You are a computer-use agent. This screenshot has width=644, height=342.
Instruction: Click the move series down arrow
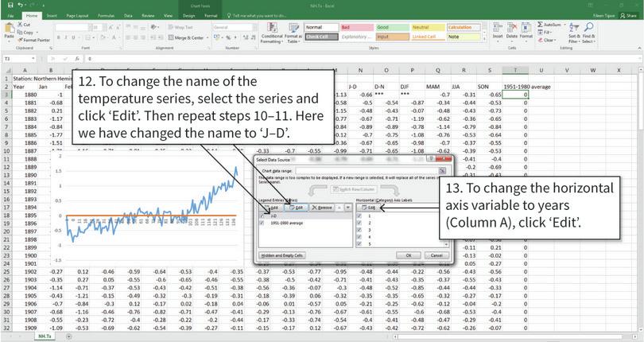click(x=348, y=207)
